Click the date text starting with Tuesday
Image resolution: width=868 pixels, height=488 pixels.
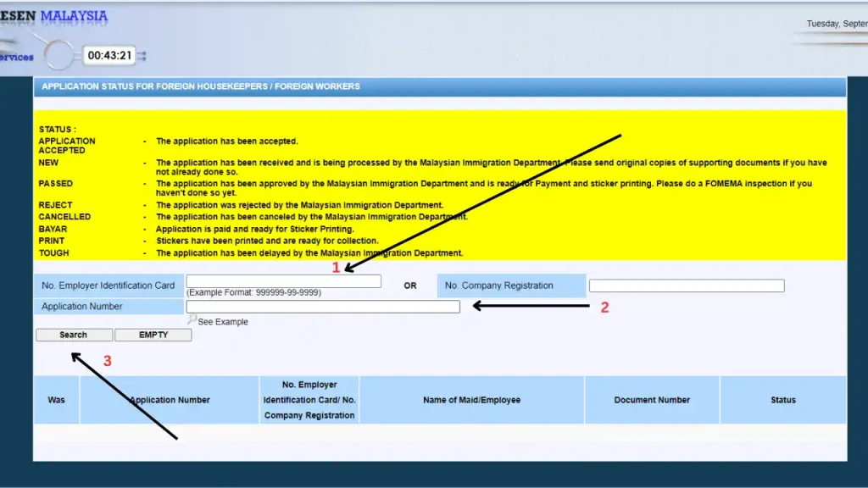click(x=836, y=24)
